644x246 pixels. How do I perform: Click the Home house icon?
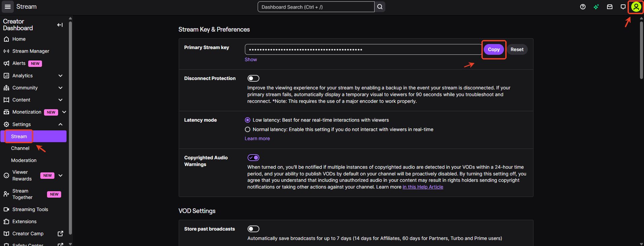(x=6, y=39)
